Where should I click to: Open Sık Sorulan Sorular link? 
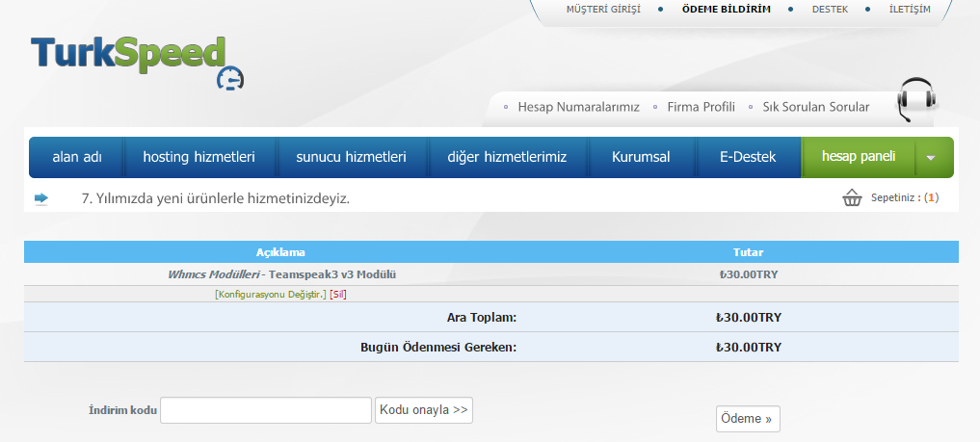[x=815, y=107]
